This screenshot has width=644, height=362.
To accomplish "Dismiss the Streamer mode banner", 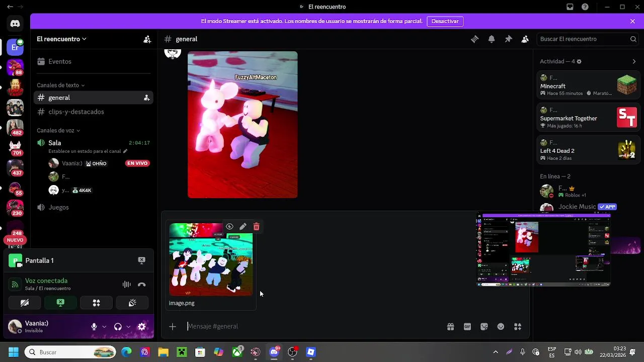I will (632, 22).
